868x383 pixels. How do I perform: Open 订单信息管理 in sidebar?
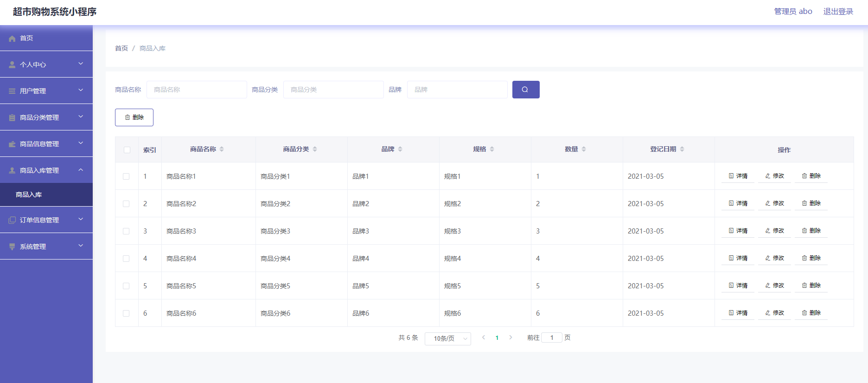pyautogui.click(x=46, y=220)
